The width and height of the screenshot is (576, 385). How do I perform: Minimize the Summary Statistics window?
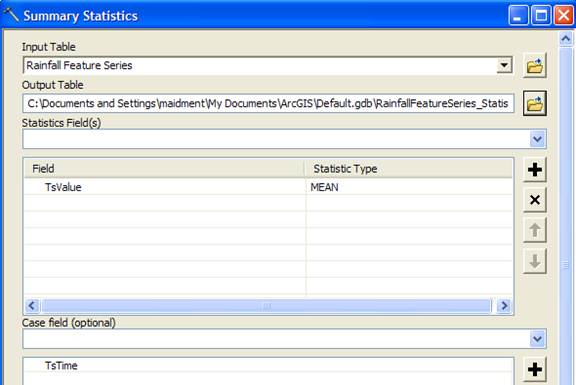[518, 16]
